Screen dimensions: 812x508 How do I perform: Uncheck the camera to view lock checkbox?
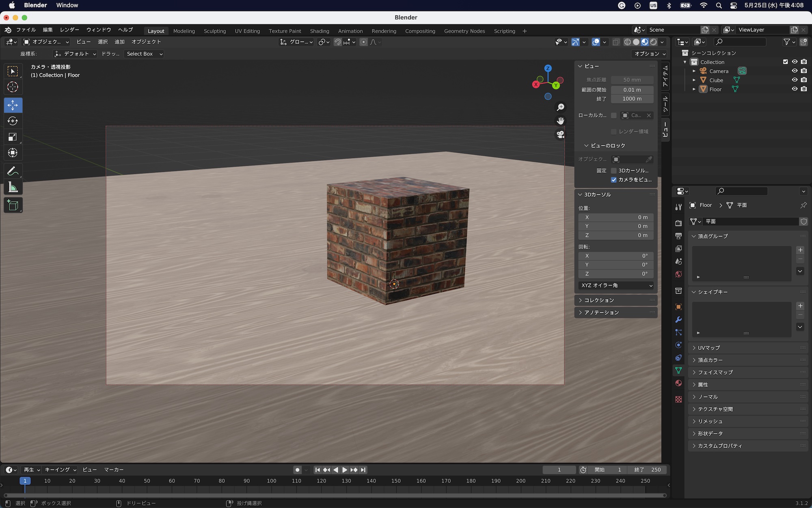pos(614,180)
